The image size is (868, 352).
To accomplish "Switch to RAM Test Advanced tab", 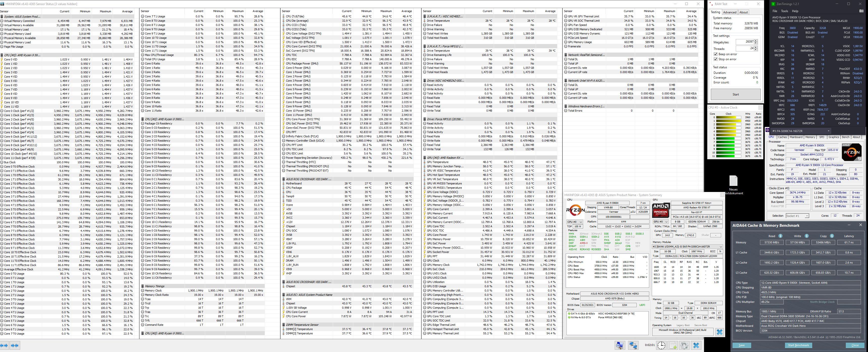I will (729, 12).
